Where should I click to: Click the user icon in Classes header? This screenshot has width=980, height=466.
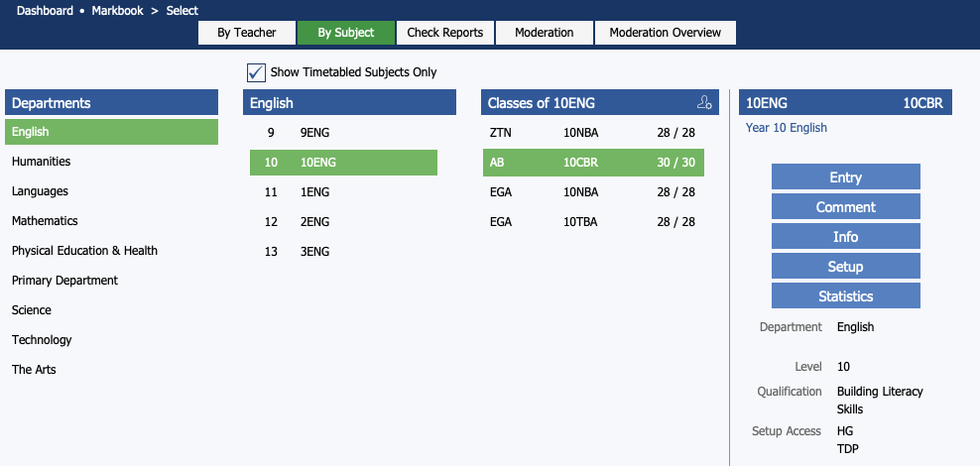pyautogui.click(x=704, y=103)
